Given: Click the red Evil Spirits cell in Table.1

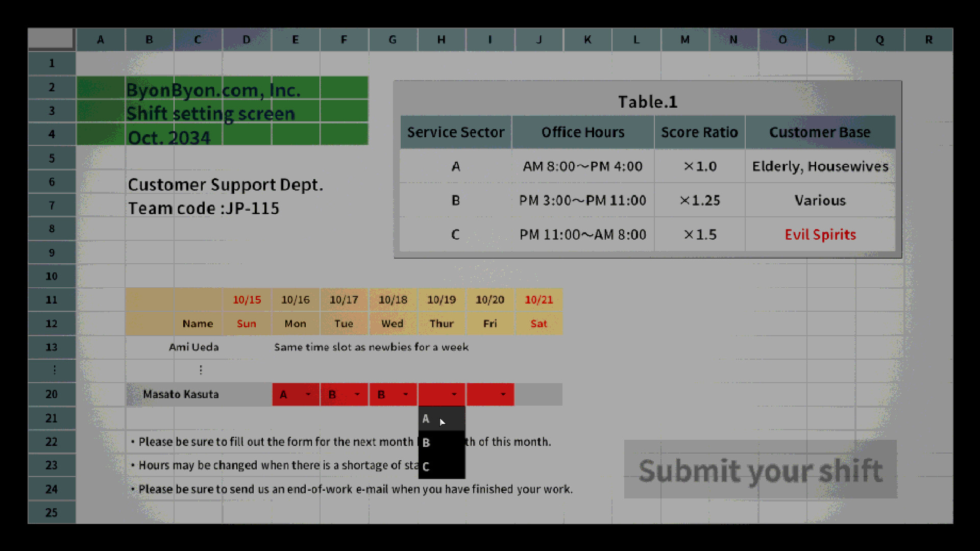Looking at the screenshot, I should (x=820, y=235).
